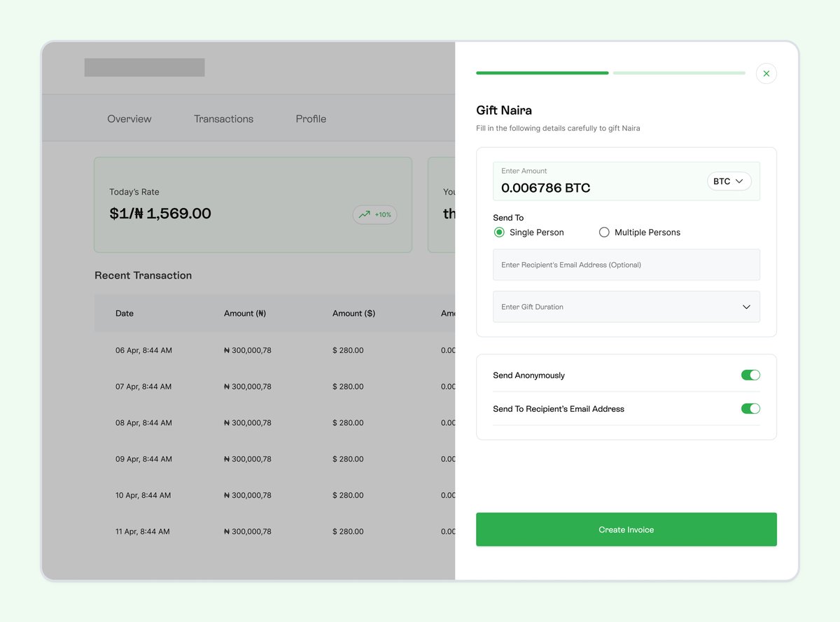Click the Create Invoice button
The height and width of the screenshot is (622, 840).
(626, 530)
